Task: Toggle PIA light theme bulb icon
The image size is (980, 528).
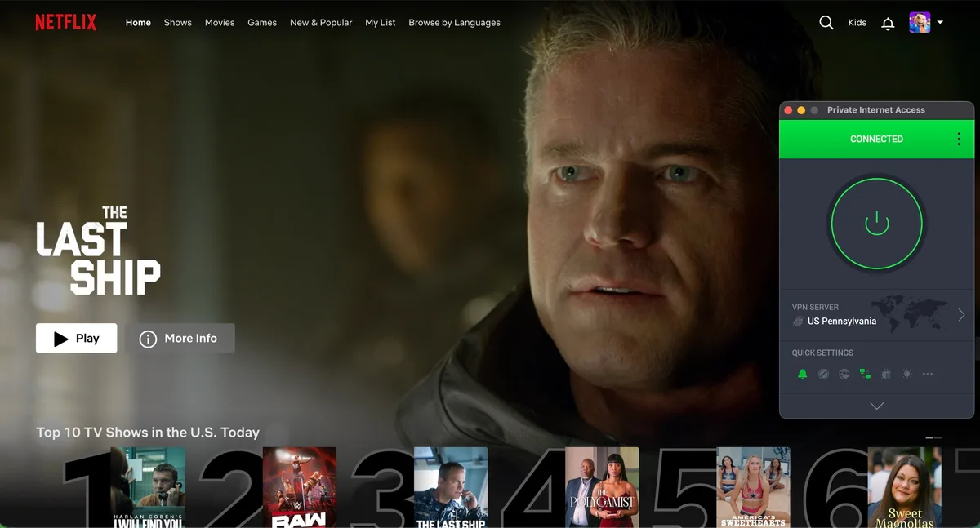Action: [906, 375]
